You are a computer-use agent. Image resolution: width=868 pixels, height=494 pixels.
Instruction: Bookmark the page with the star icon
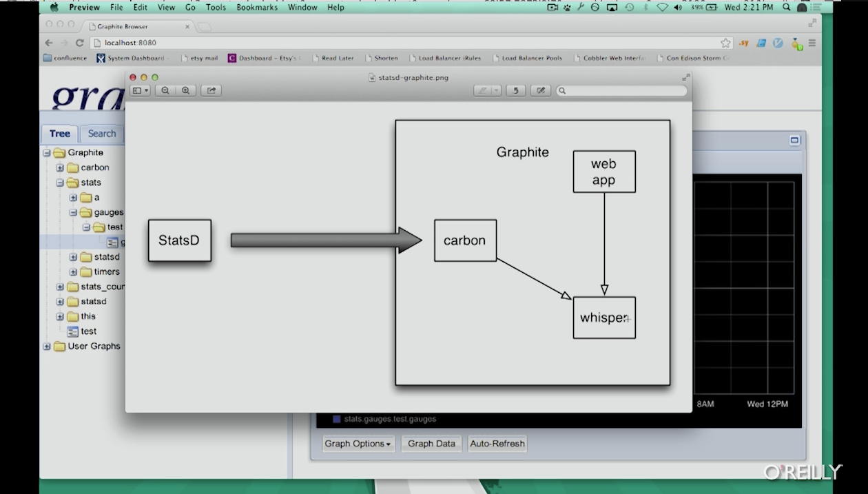(x=725, y=43)
